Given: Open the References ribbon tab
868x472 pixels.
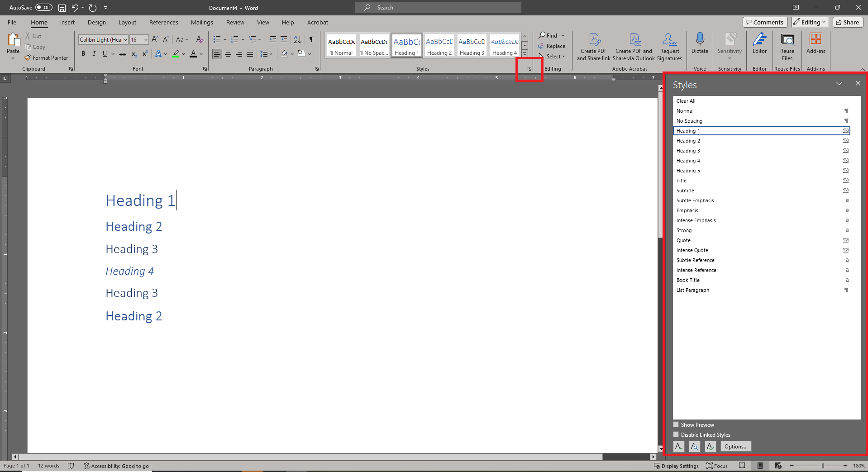Looking at the screenshot, I should pos(163,22).
